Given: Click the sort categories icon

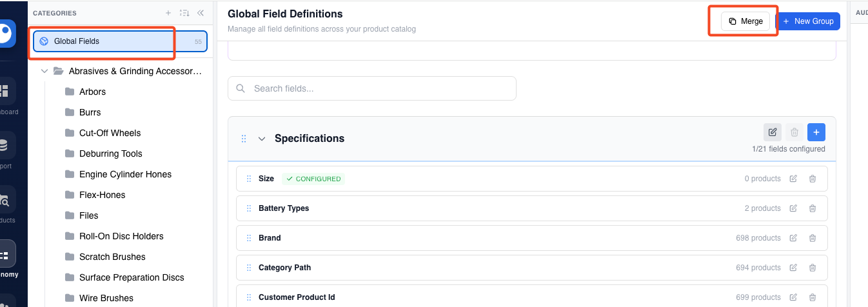Looking at the screenshot, I should (x=184, y=13).
